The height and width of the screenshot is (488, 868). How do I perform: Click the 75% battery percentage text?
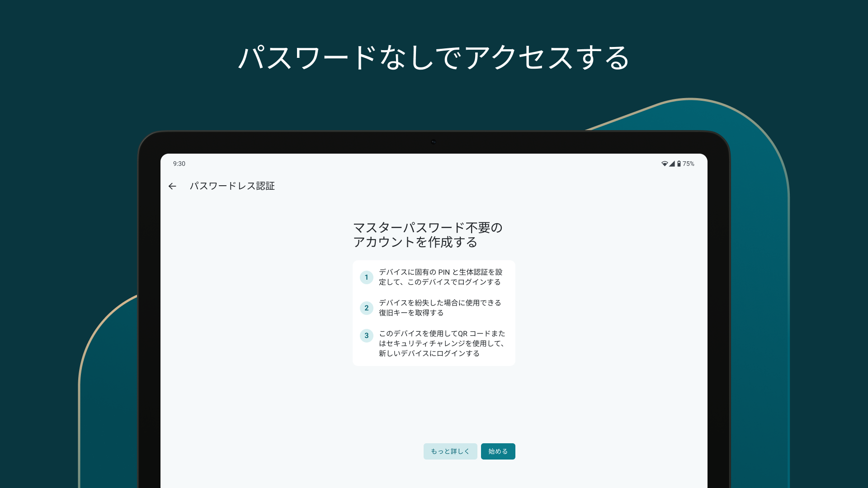point(689,164)
